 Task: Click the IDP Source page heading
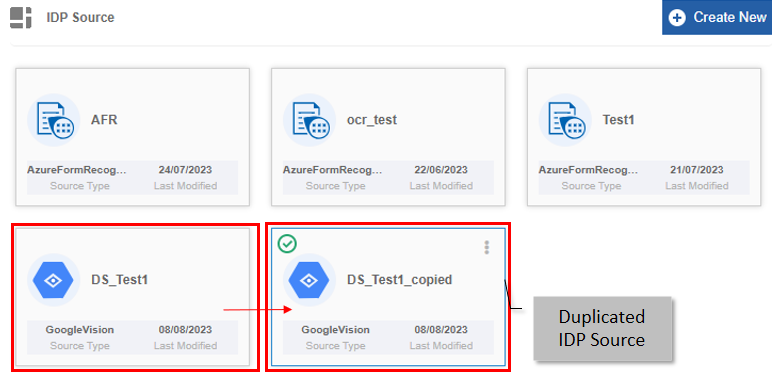point(80,17)
